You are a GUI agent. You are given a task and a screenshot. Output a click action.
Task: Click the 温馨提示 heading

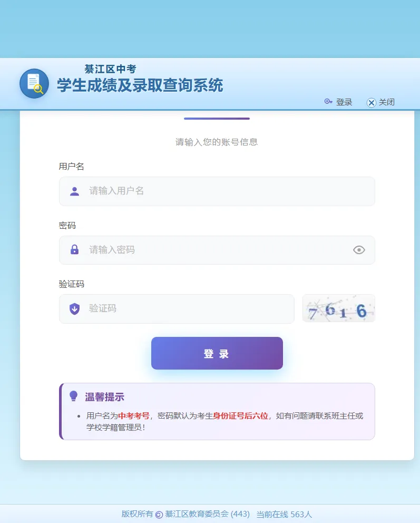(x=104, y=397)
